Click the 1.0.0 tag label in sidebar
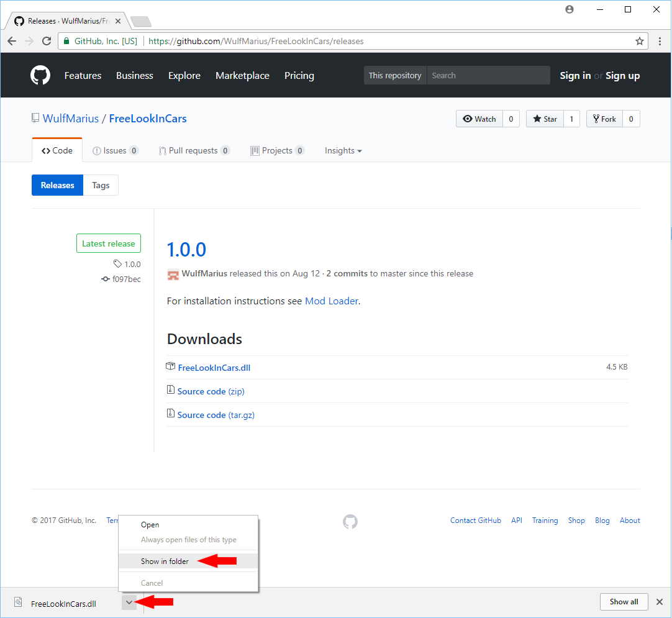 127,264
